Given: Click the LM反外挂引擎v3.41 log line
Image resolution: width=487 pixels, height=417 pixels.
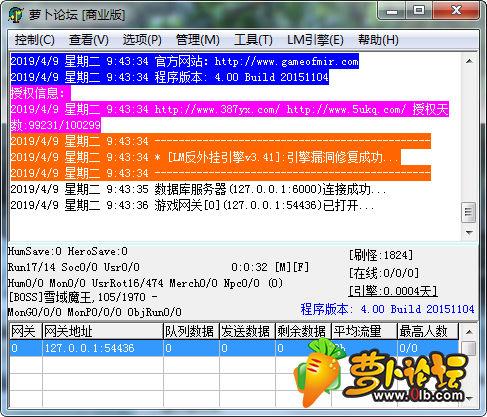Looking at the screenshot, I should pos(205,157).
